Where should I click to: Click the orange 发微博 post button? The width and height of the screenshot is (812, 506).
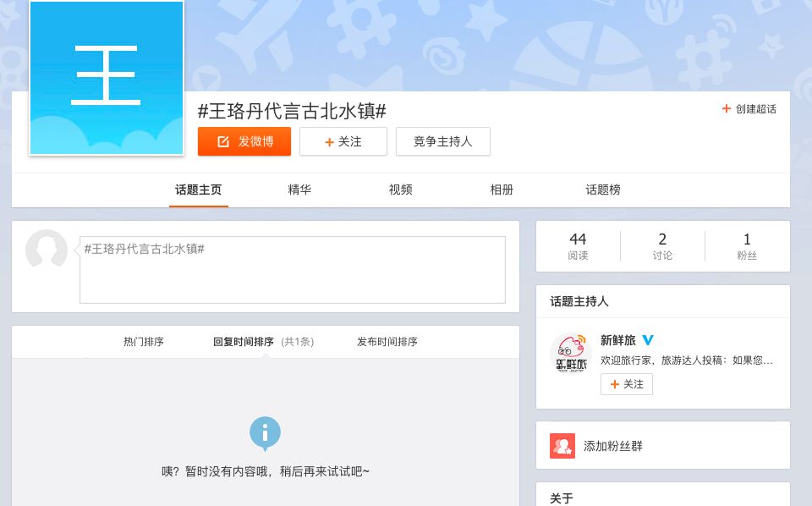244,141
